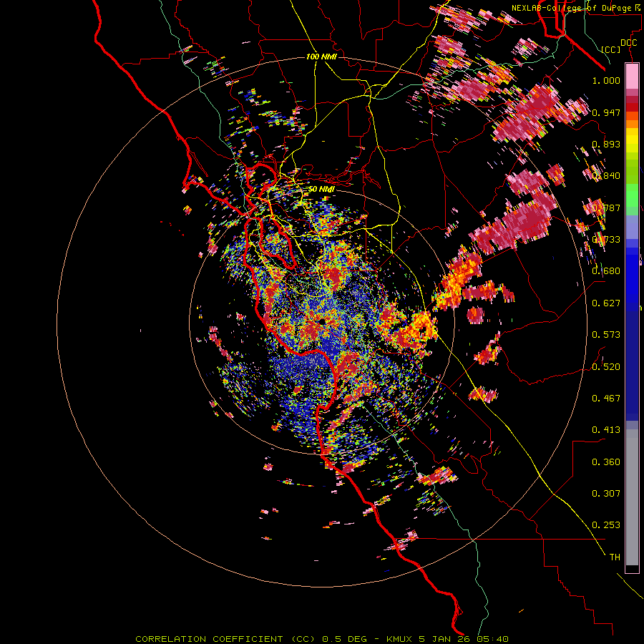Click the "05:40" timestamp in the caption
The image size is (644, 644).
coord(492,639)
